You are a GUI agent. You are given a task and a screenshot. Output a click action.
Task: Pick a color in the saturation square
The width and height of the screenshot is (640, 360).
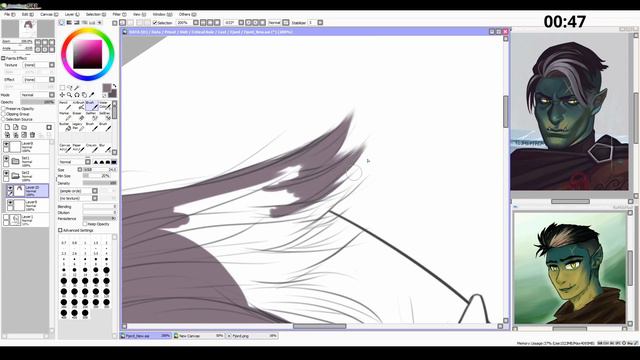(88, 54)
